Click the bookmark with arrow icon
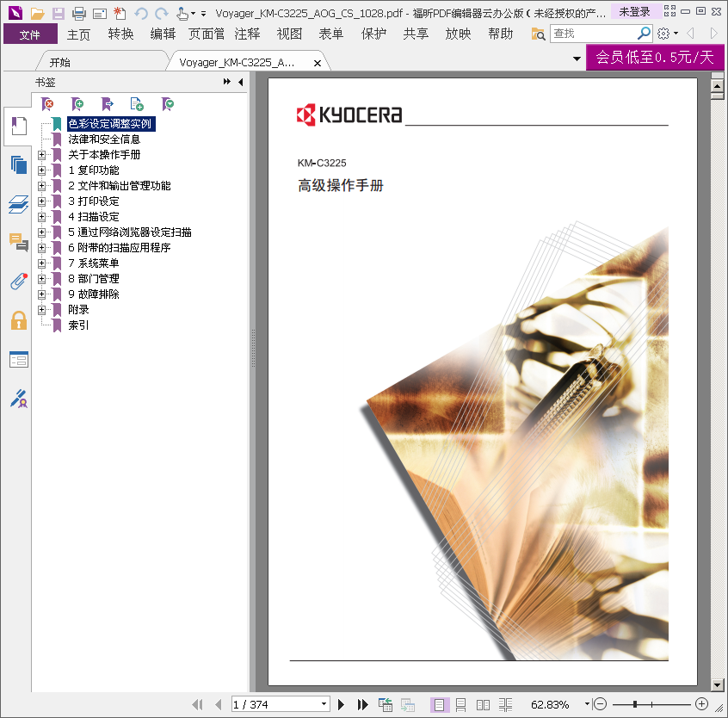The width and height of the screenshot is (728, 718). [108, 104]
